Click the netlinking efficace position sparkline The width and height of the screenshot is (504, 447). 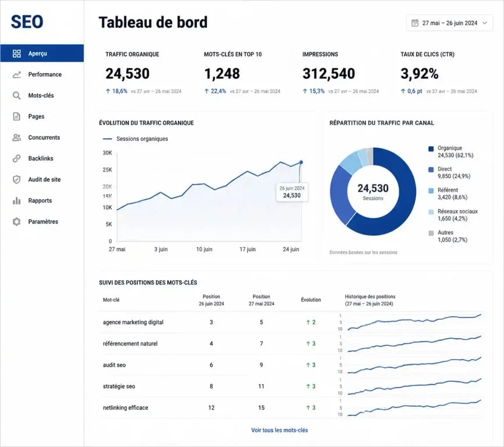pyautogui.click(x=414, y=408)
